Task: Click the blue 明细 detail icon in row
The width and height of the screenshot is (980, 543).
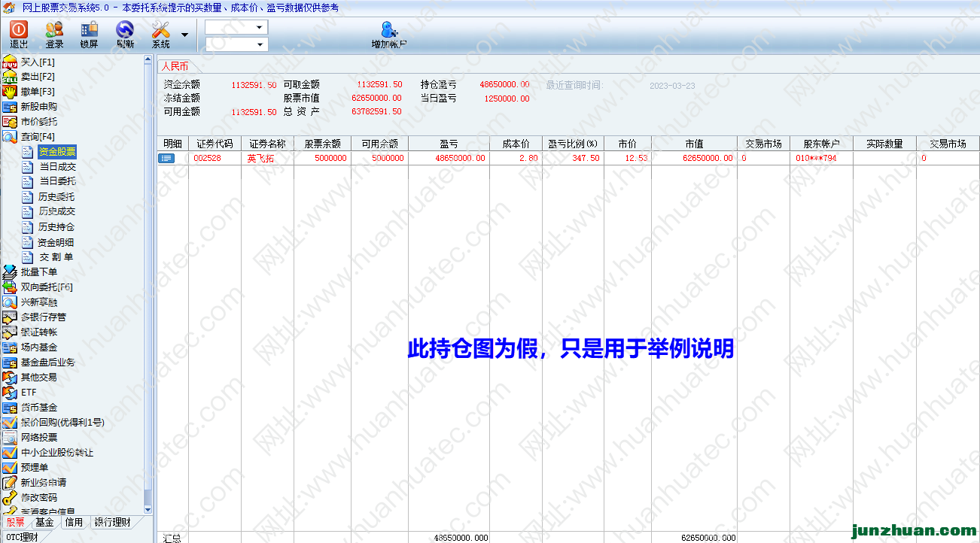Action: click(166, 158)
